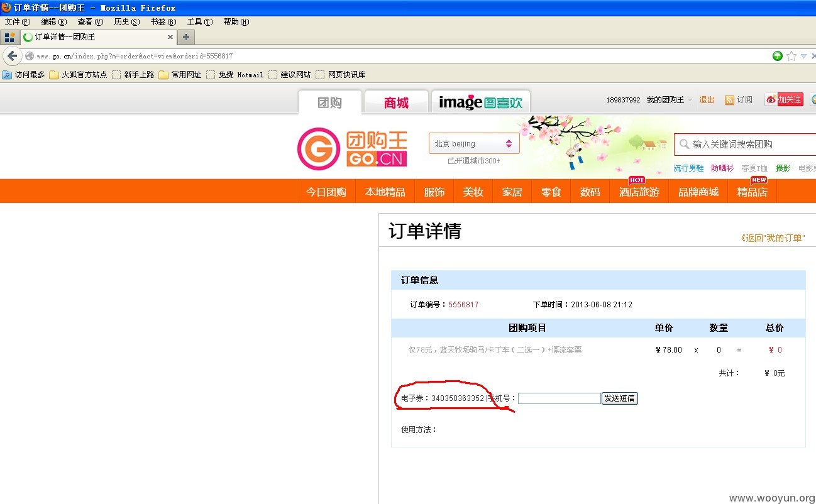Click the Weibo 加关注 follow icon
Screen dimensions: 816x504
[784, 99]
